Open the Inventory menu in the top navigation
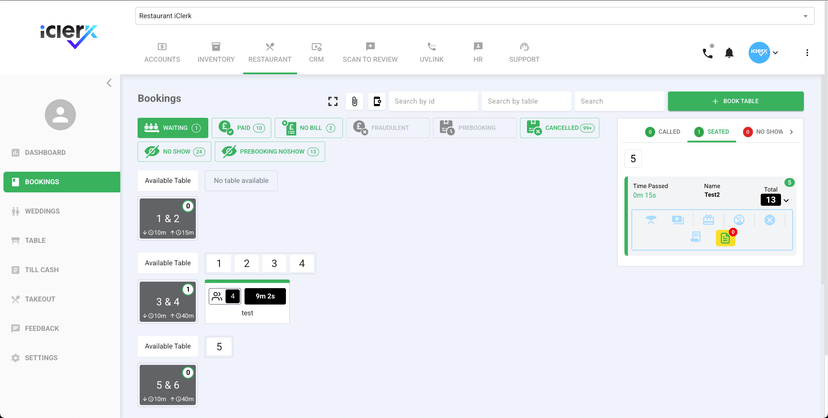The height and width of the screenshot is (418, 828). point(215,52)
